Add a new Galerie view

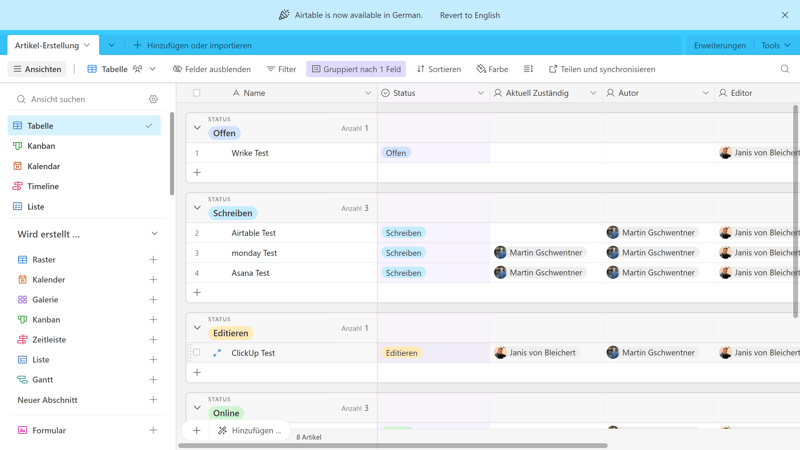tap(153, 300)
